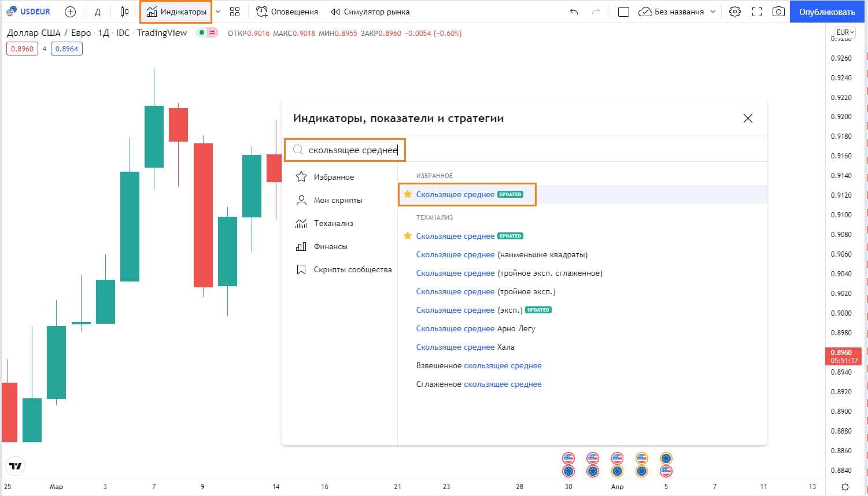Toggle the market status indicator pill
Screen dimensions: 868x496
coord(207,33)
